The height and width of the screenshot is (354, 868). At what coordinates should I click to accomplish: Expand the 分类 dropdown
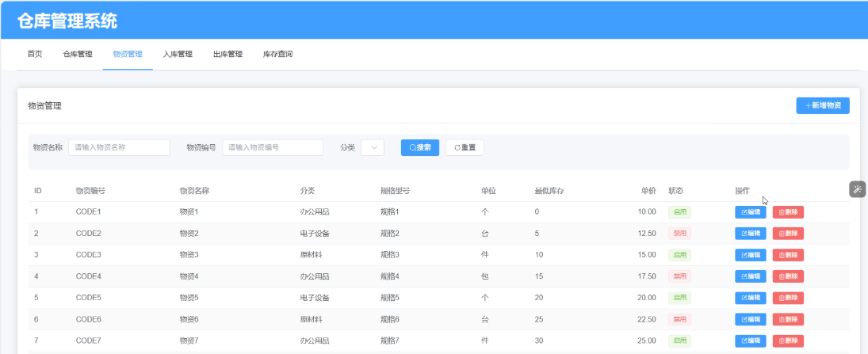(373, 147)
